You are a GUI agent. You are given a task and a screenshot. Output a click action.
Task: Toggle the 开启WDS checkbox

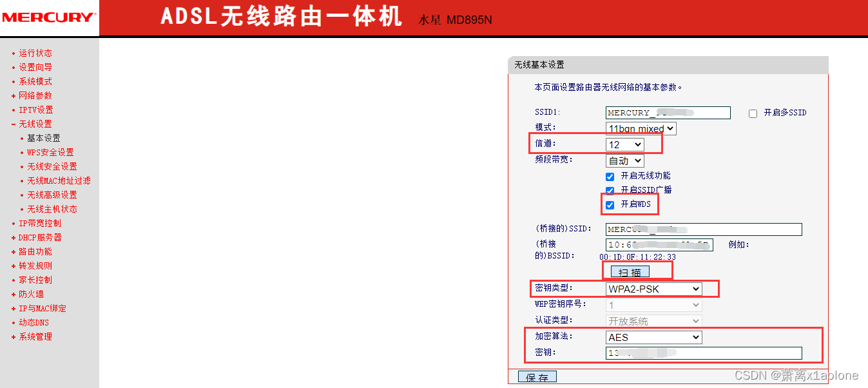click(x=610, y=205)
